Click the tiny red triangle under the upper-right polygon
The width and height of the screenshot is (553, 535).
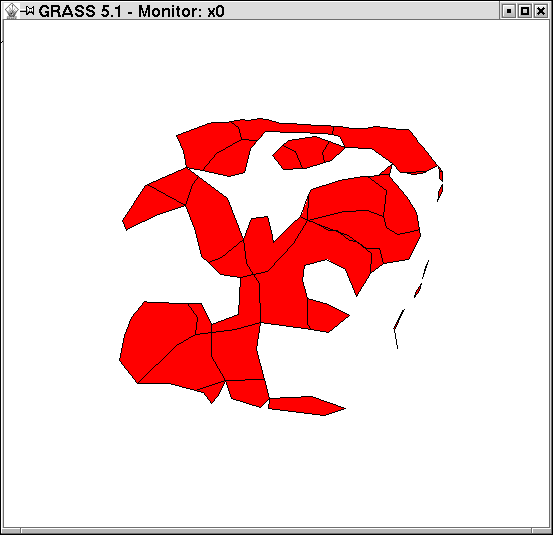(x=387, y=171)
